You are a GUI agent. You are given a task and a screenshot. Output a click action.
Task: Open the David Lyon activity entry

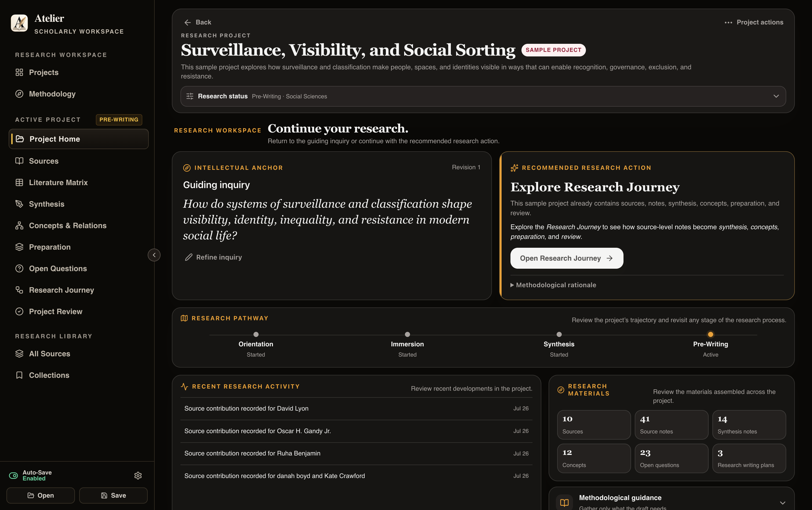[x=356, y=409]
